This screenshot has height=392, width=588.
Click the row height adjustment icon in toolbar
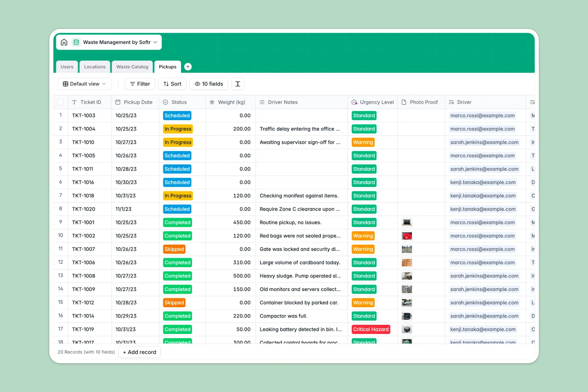coord(237,84)
